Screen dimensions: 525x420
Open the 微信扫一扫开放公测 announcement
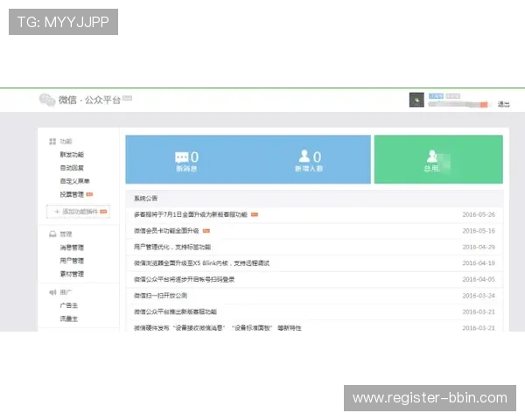pyautogui.click(x=160, y=296)
